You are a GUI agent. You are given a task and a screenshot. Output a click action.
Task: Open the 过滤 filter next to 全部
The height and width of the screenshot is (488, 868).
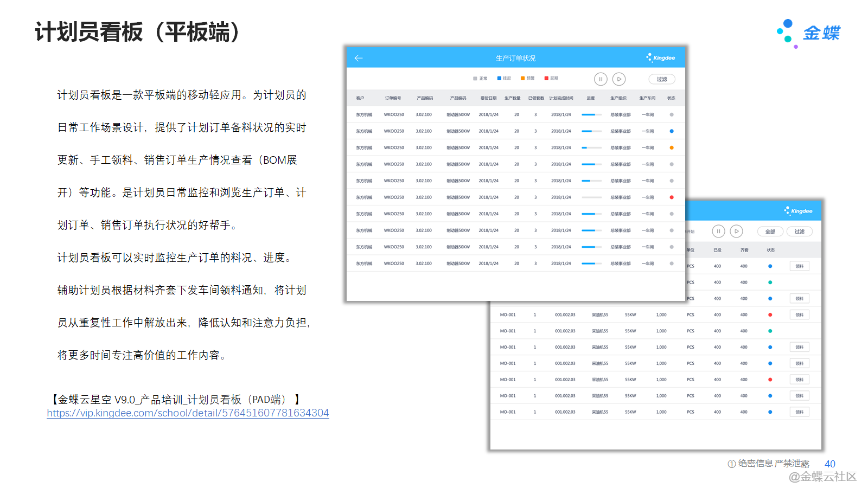click(800, 232)
